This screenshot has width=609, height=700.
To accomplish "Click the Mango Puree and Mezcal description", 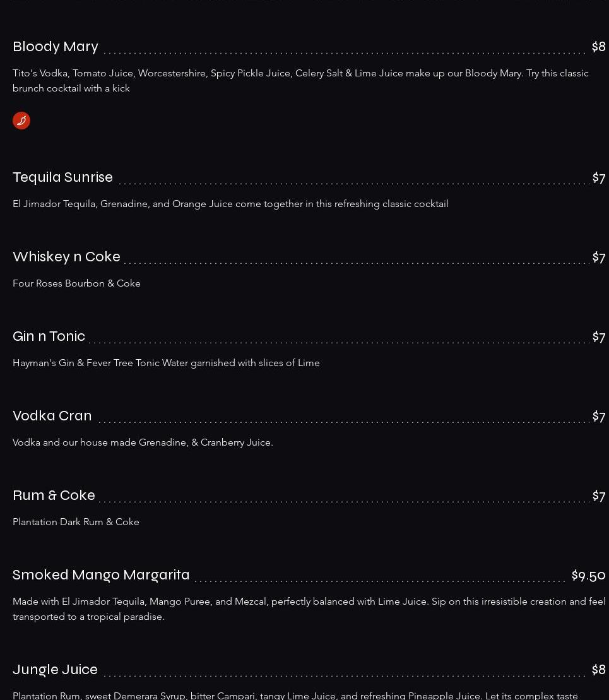I will [309, 609].
